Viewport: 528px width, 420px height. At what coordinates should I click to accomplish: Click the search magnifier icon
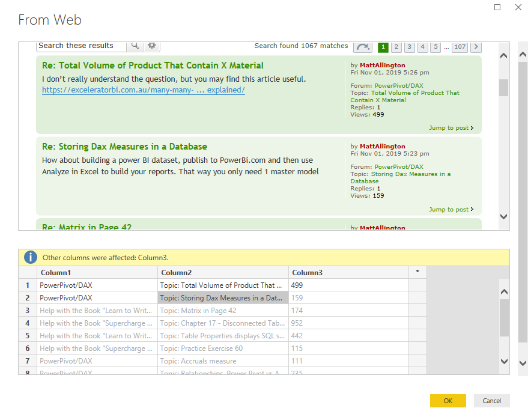(x=135, y=46)
